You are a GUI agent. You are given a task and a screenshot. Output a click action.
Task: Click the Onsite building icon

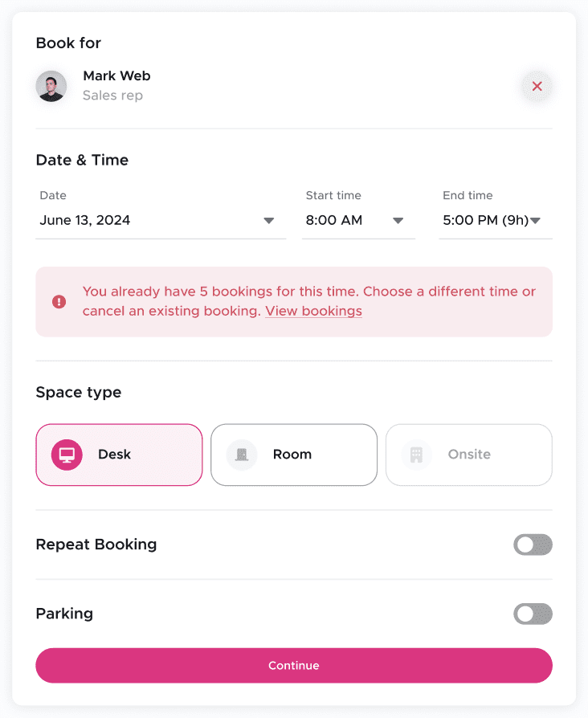[x=416, y=455]
